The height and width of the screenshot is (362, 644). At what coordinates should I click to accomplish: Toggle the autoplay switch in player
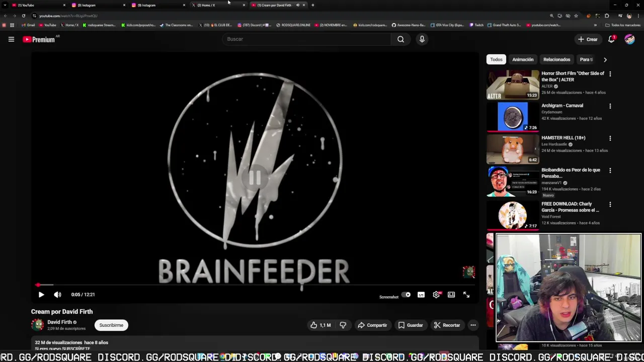[406, 295]
